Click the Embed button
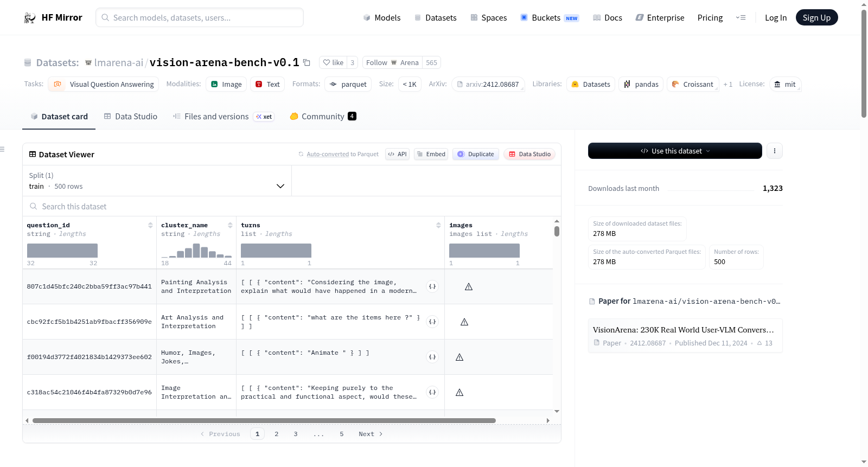868x467 pixels. click(431, 154)
